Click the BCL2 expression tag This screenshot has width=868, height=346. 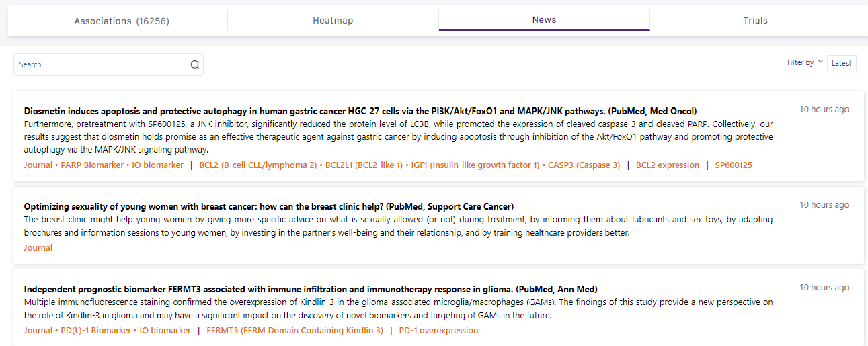(x=668, y=165)
